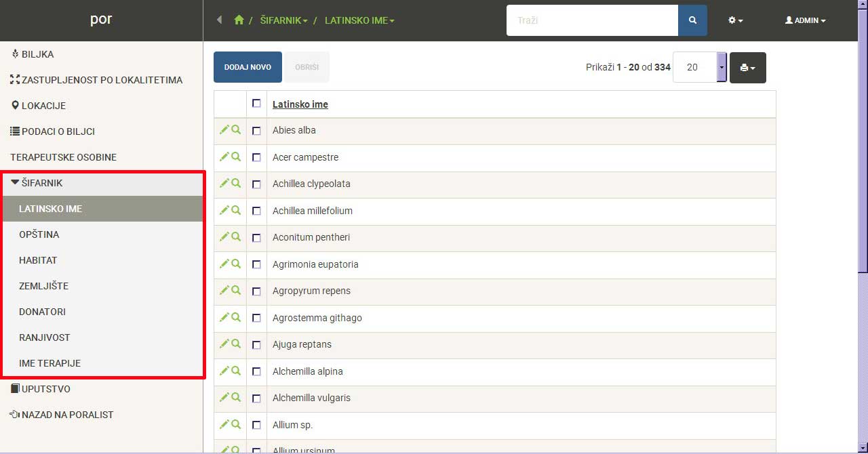Collapse the ŠIFARNIK sidebar section
This screenshot has width=868, height=454.
42,183
